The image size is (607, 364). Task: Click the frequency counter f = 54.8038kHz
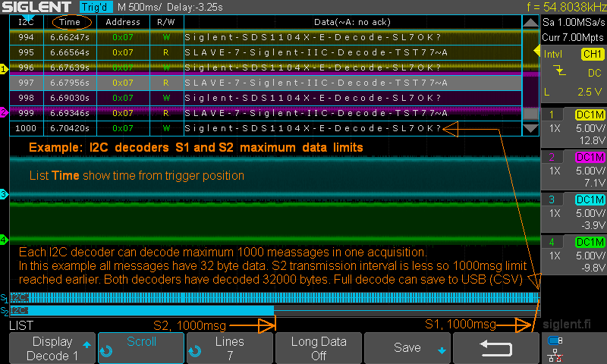[x=566, y=7]
